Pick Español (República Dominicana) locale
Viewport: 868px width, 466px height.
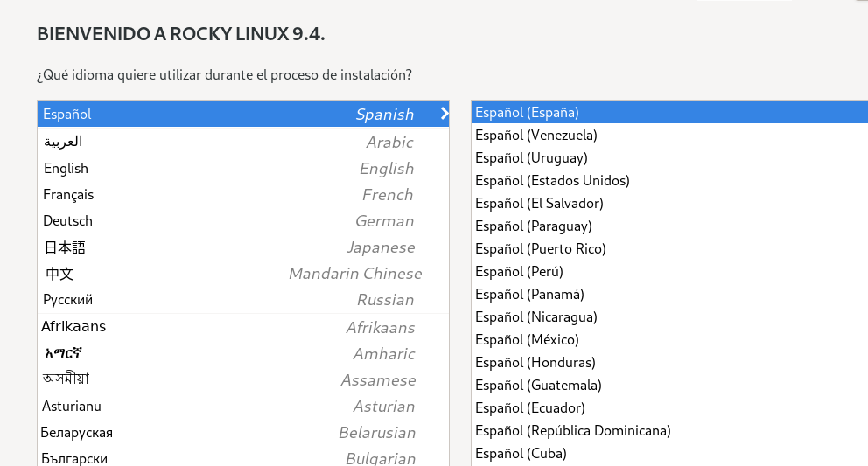pyautogui.click(x=670, y=430)
